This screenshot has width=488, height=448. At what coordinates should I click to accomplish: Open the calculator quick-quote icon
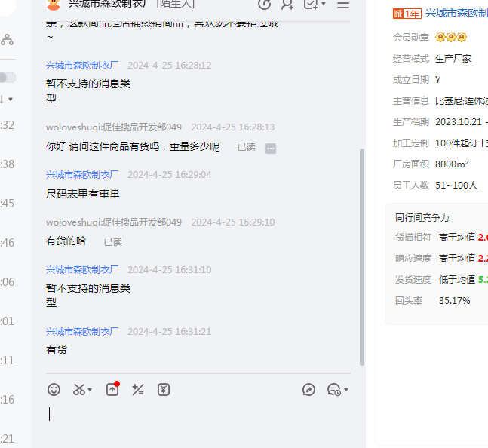tap(137, 389)
